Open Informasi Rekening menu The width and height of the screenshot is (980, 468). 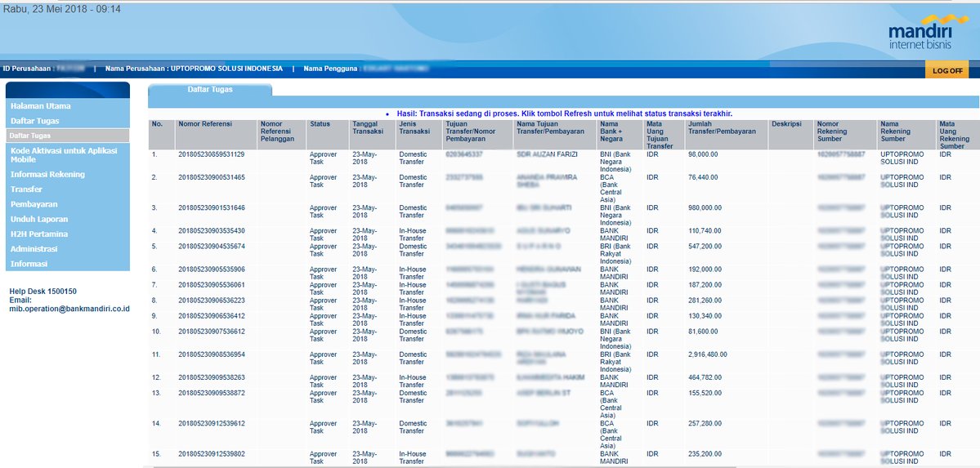tap(47, 174)
